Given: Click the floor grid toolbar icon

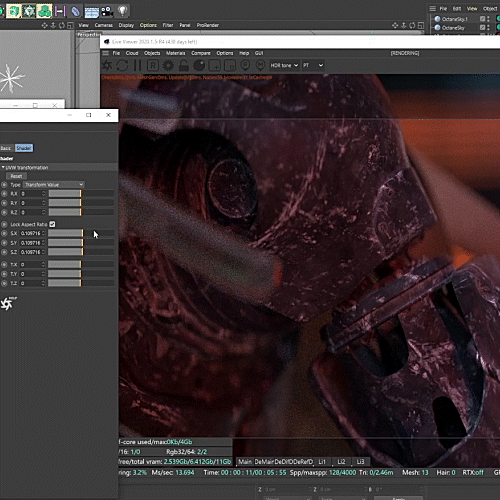Looking at the screenshot, I should (91, 12).
